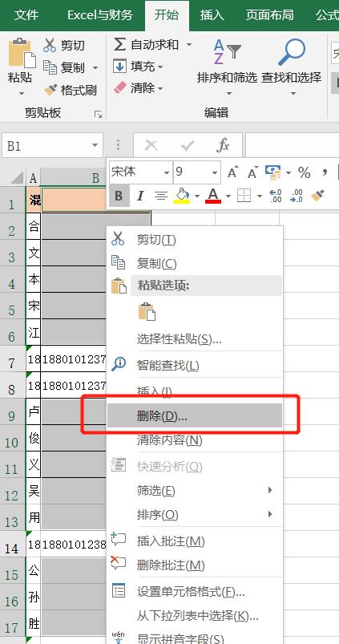Click cell A9 containing 卢
Image resolution: width=339 pixels, height=644 pixels.
pos(34,411)
